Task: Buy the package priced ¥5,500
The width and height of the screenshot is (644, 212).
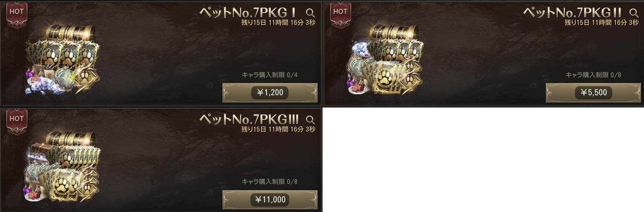Action: pyautogui.click(x=593, y=93)
